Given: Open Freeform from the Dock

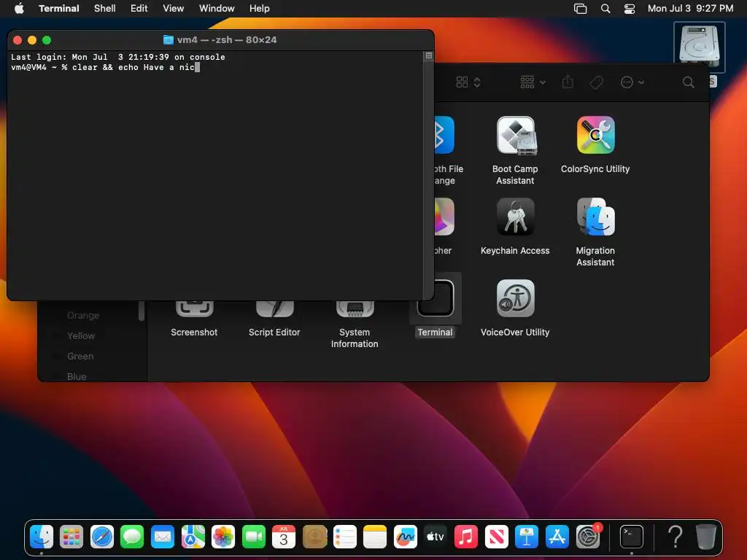Looking at the screenshot, I should [x=406, y=537].
